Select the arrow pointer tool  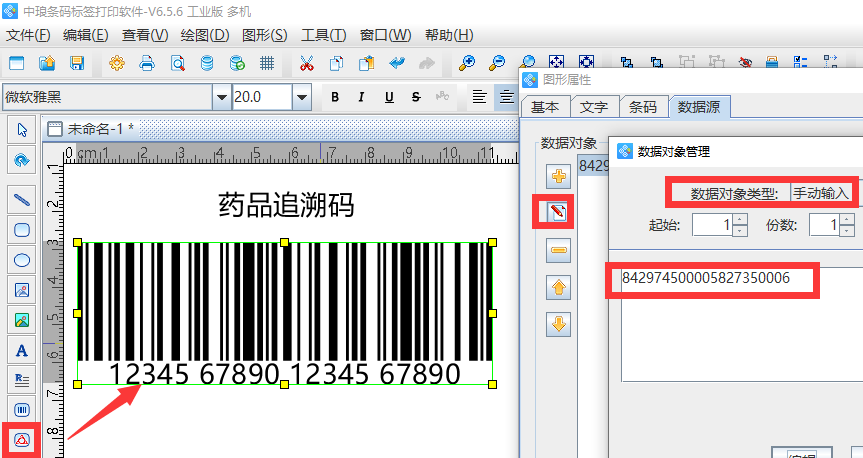click(22, 130)
